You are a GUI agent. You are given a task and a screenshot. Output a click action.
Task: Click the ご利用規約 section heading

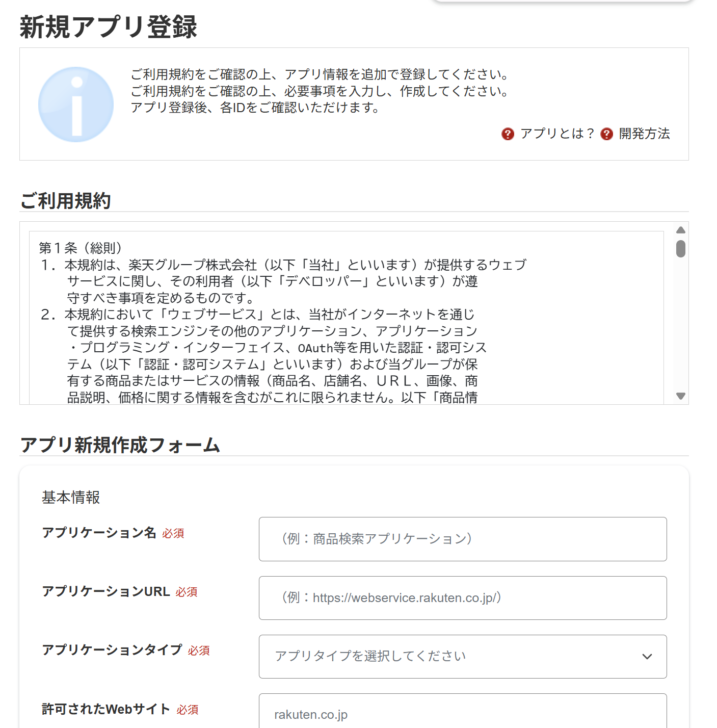65,200
